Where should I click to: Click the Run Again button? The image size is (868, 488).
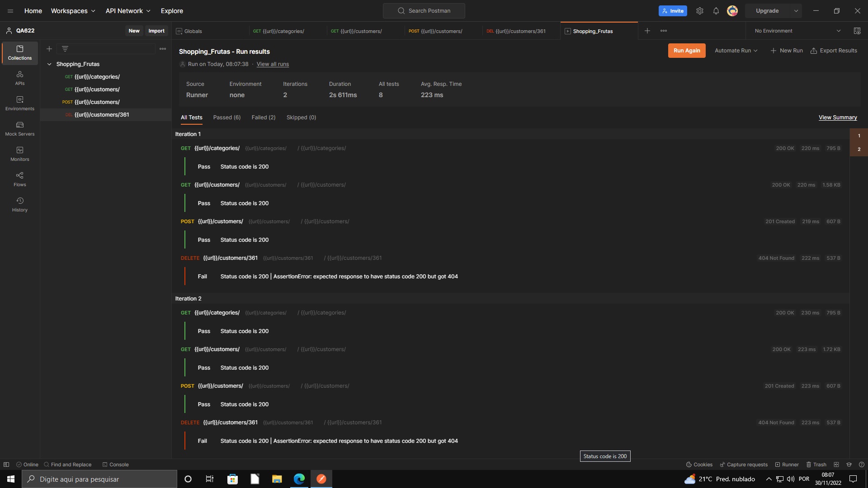click(x=686, y=50)
